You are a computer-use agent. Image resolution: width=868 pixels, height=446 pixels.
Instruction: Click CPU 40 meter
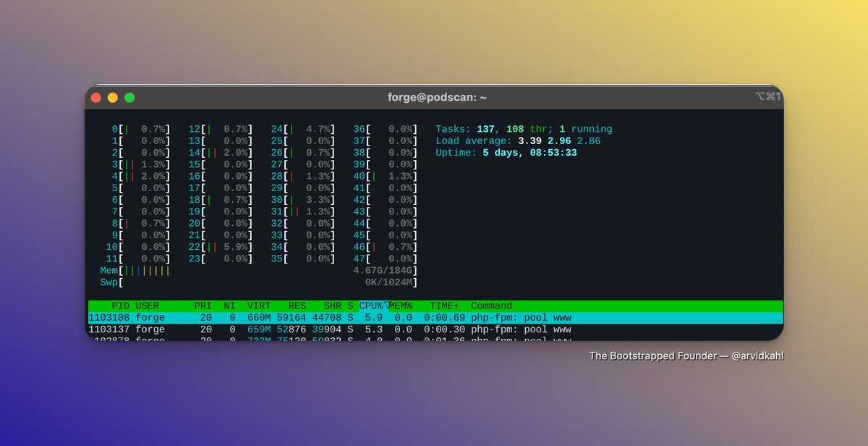click(x=385, y=176)
